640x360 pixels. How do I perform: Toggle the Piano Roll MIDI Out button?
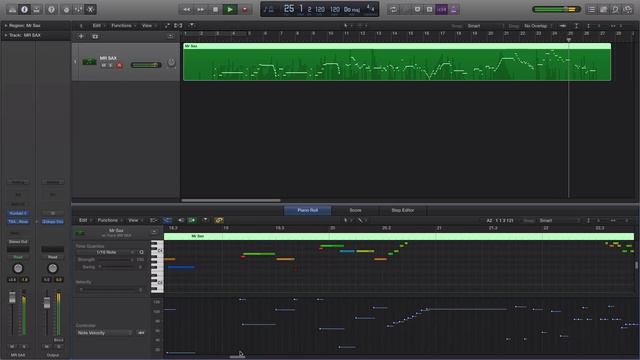click(192, 220)
